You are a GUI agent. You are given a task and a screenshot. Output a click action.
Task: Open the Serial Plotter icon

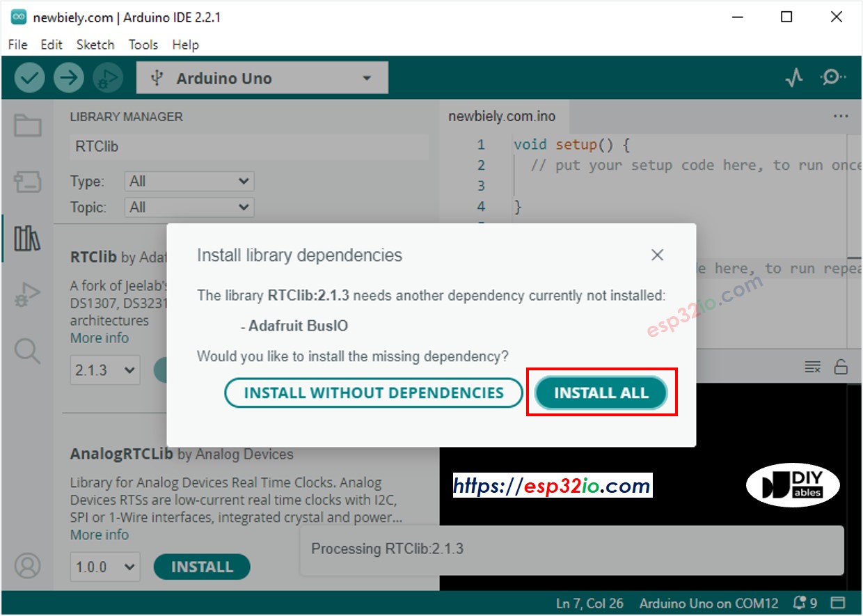click(794, 78)
